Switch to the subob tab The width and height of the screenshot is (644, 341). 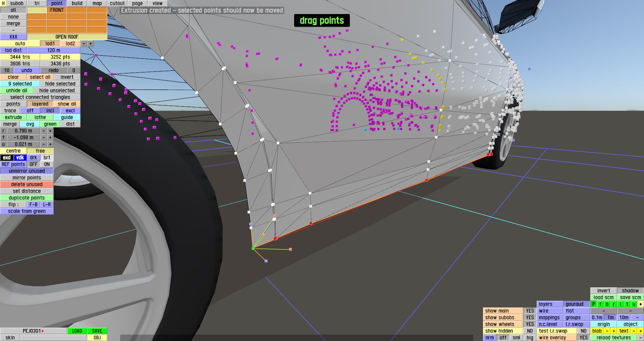click(x=17, y=3)
